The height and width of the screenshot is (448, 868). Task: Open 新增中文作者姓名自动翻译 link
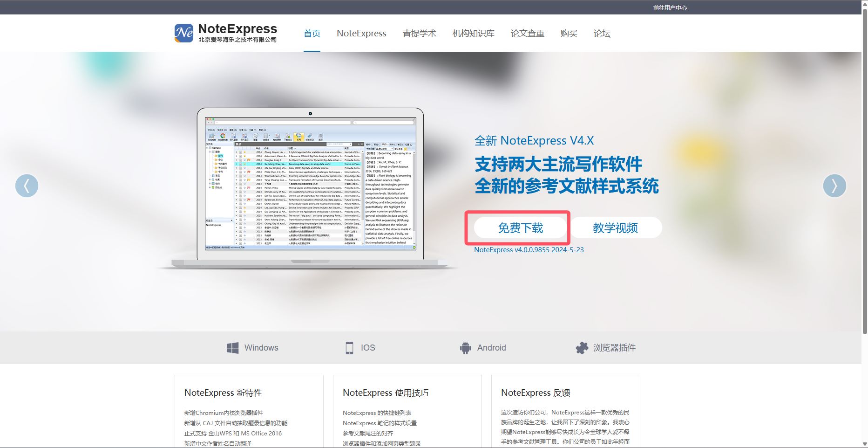(217, 443)
